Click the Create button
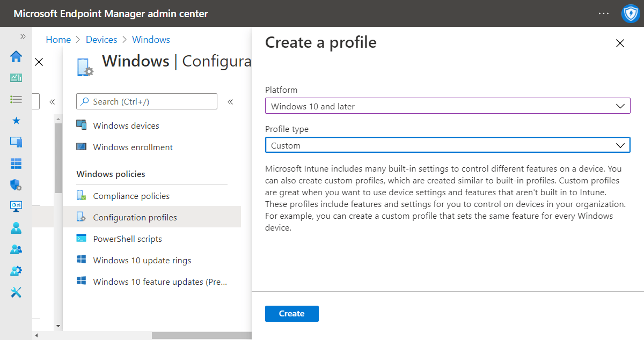Image resolution: width=644 pixels, height=340 pixels. 291,314
